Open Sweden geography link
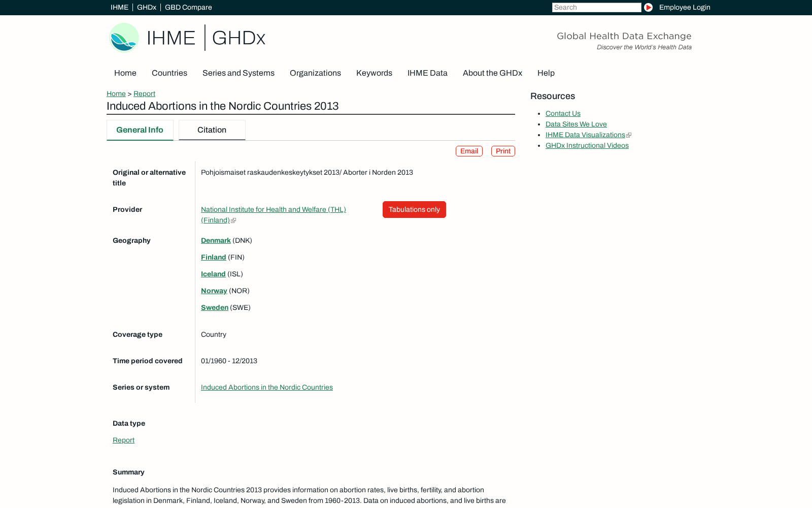The width and height of the screenshot is (812, 508). pyautogui.click(x=215, y=308)
